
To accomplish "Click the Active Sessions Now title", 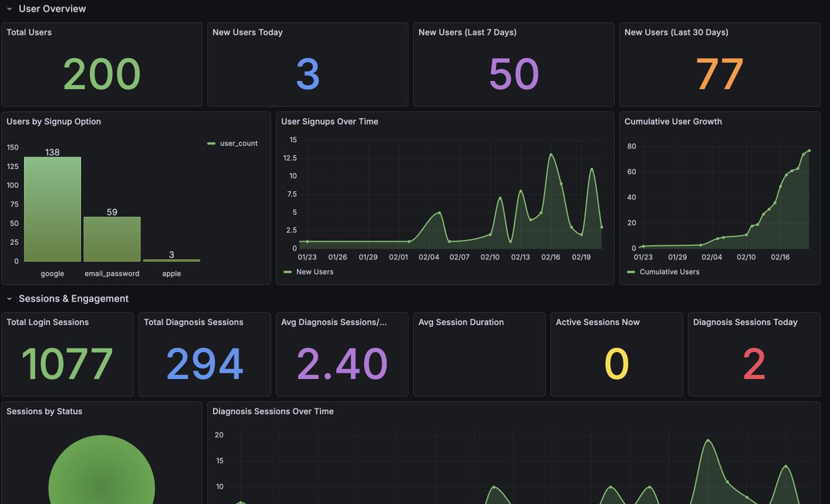I will pos(598,322).
